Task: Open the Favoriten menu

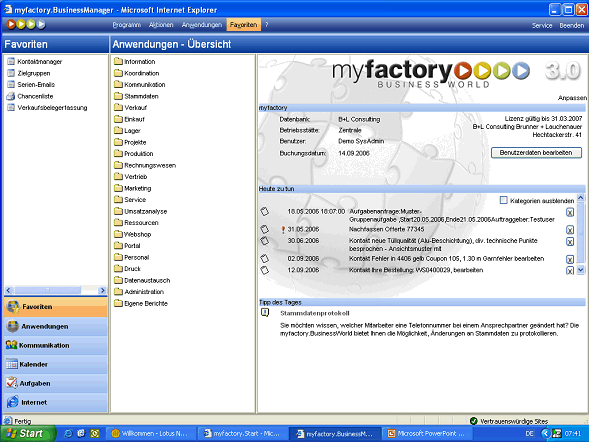Action: pos(243,25)
